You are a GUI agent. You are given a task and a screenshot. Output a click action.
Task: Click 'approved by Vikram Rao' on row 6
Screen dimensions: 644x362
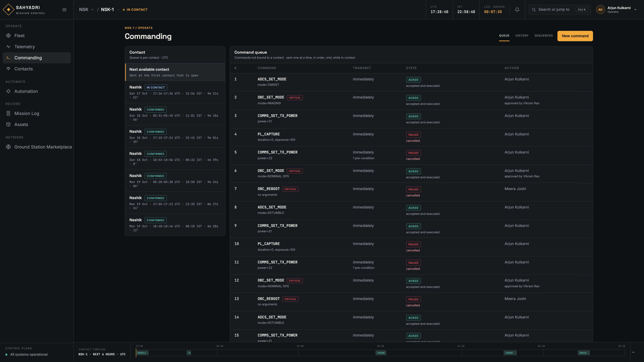pos(522,176)
